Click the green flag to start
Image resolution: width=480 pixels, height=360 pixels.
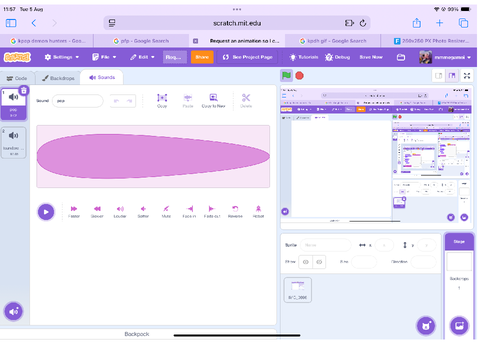tap(286, 76)
